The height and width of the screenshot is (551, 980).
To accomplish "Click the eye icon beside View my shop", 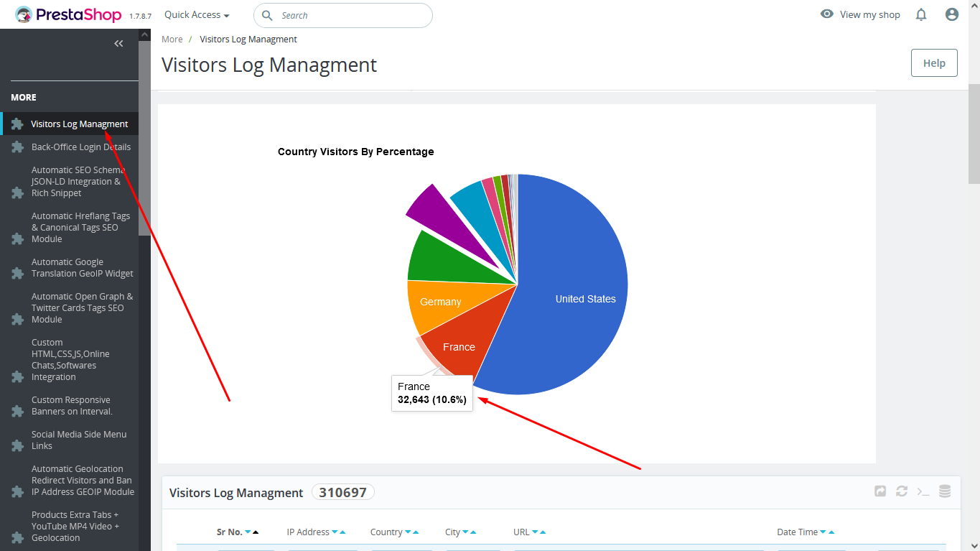I will [x=827, y=14].
